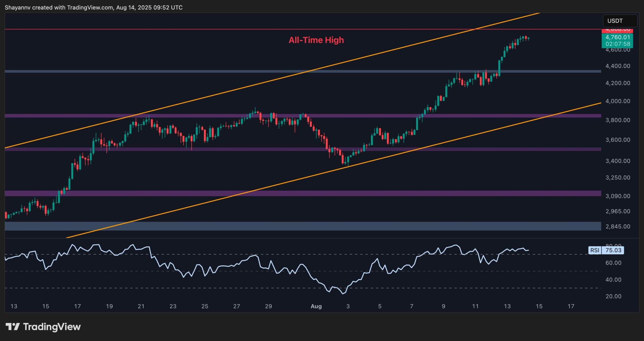This screenshot has height=341, width=644.
Task: Click the RSI 75.03 value badge
Action: pyautogui.click(x=613, y=250)
